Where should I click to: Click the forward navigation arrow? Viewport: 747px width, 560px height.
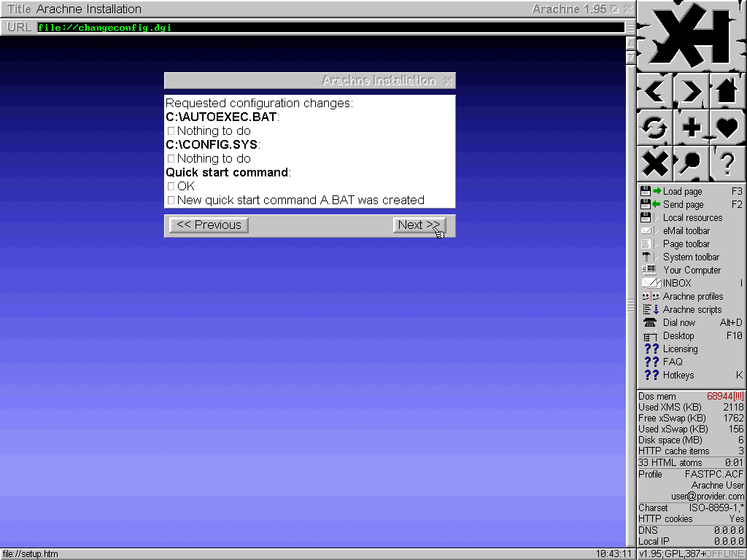click(x=691, y=91)
